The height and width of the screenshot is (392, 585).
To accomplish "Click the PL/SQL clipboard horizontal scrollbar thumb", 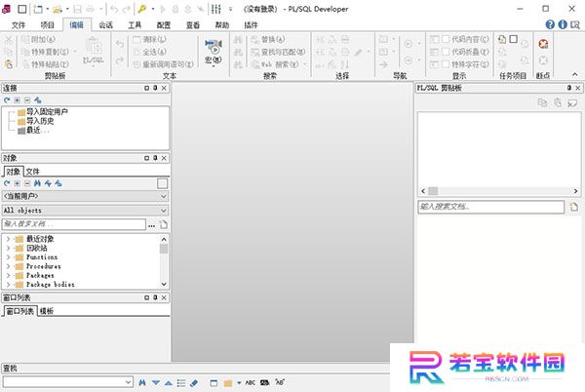I will click(433, 191).
